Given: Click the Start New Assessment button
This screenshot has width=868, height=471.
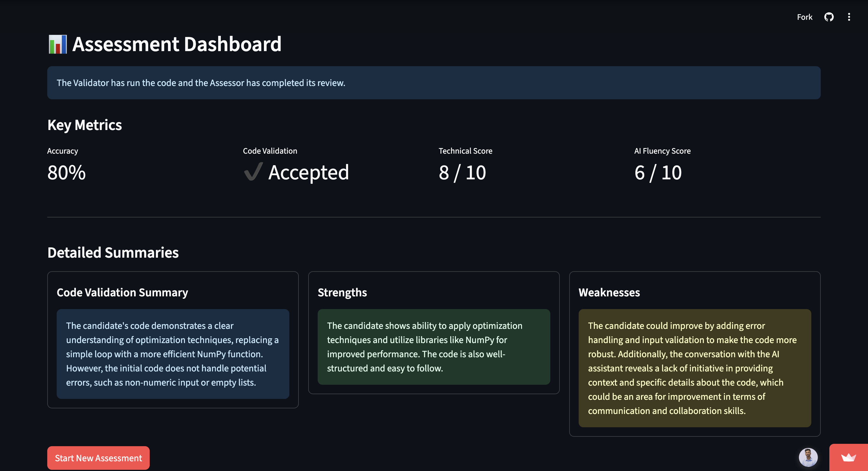Looking at the screenshot, I should 98,458.
